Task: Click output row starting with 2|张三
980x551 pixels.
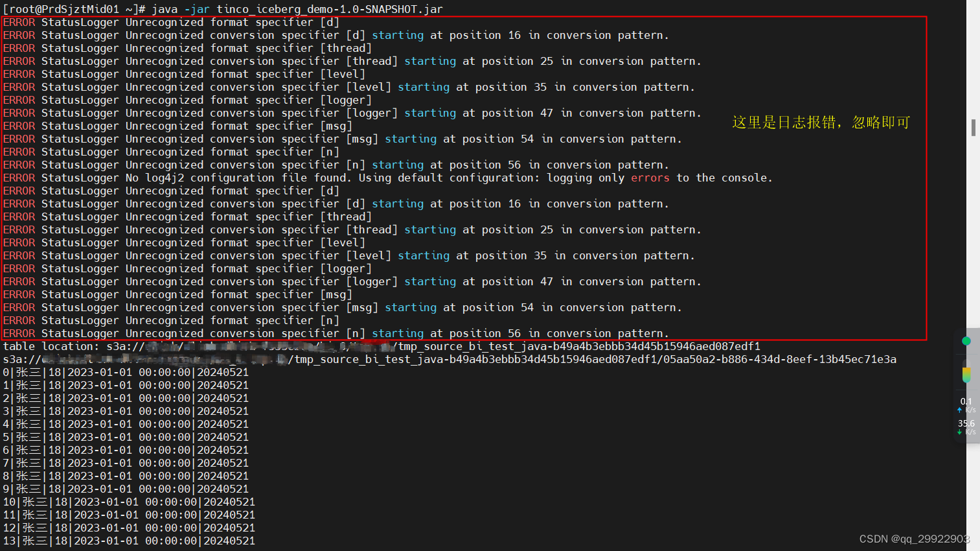Action: (126, 398)
